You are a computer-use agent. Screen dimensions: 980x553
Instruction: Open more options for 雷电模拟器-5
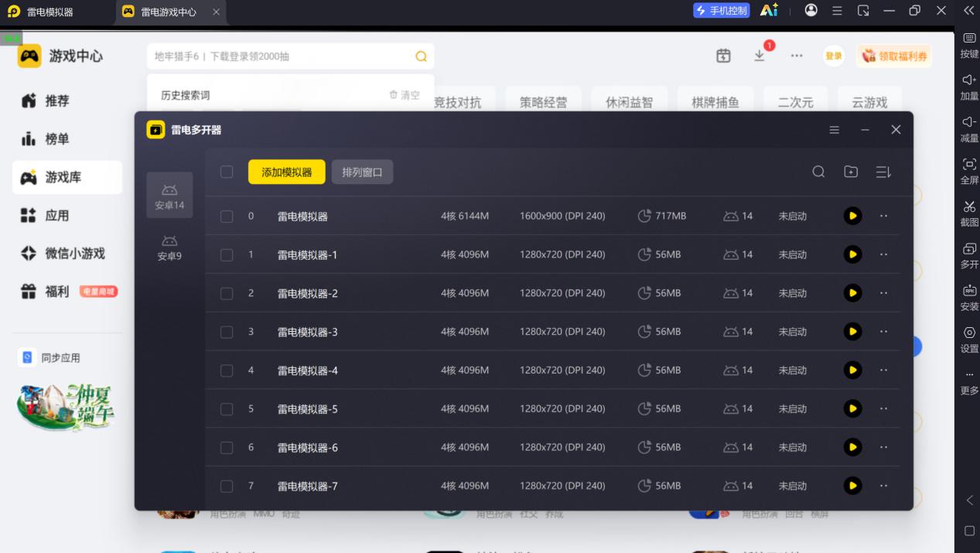(x=884, y=408)
